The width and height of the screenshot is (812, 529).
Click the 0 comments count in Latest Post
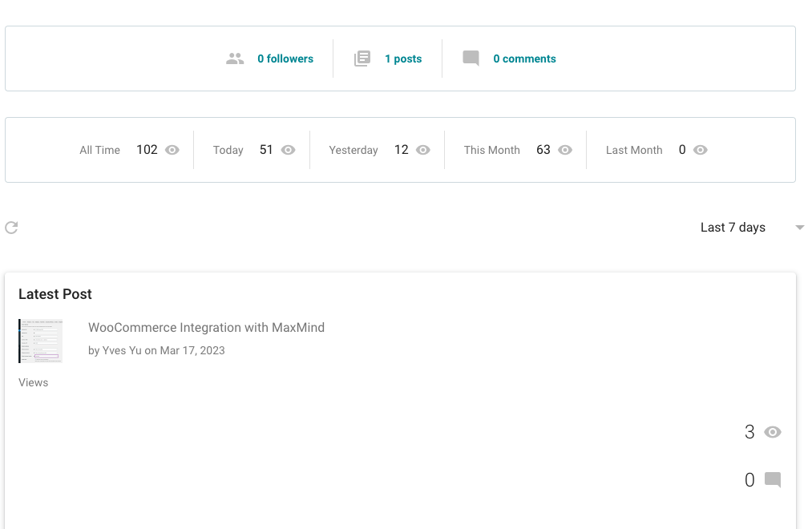[749, 480]
